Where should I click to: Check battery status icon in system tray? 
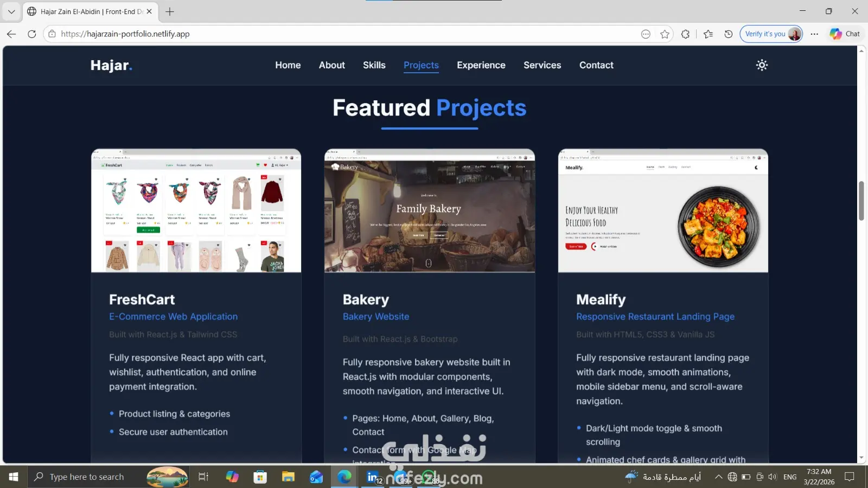[746, 477]
